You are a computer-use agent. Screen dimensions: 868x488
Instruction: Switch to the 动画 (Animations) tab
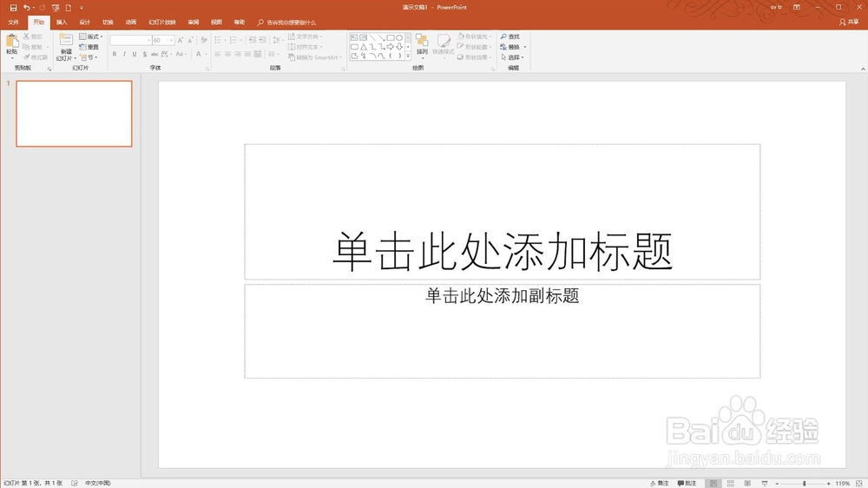[131, 23]
